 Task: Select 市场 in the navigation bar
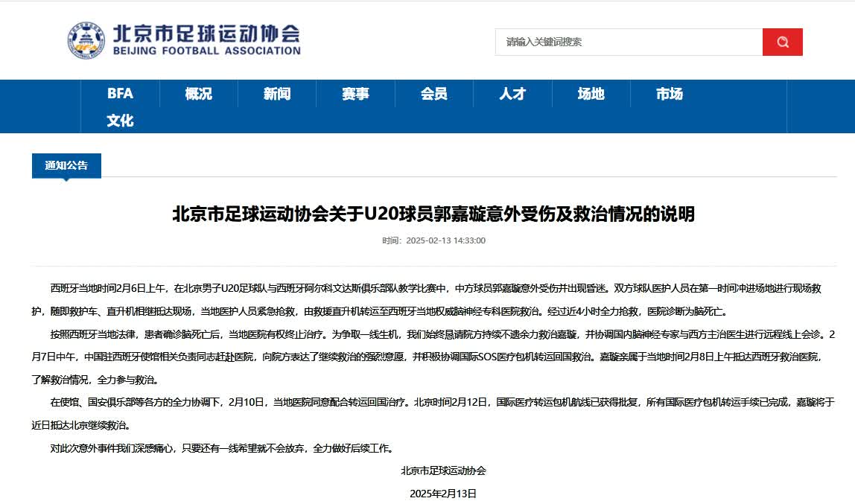(669, 94)
